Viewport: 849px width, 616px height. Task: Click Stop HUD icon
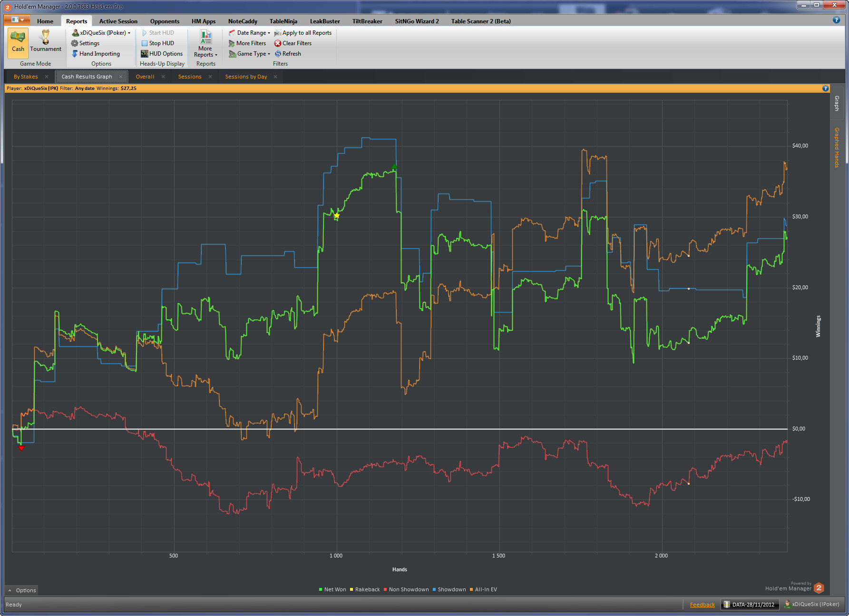pyautogui.click(x=145, y=43)
